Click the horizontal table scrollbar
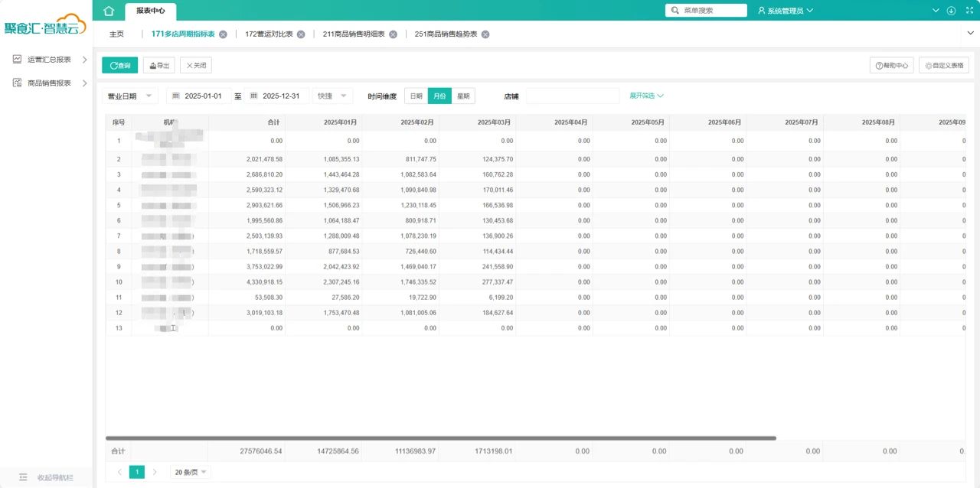Image resolution: width=980 pixels, height=488 pixels. pyautogui.click(x=440, y=438)
